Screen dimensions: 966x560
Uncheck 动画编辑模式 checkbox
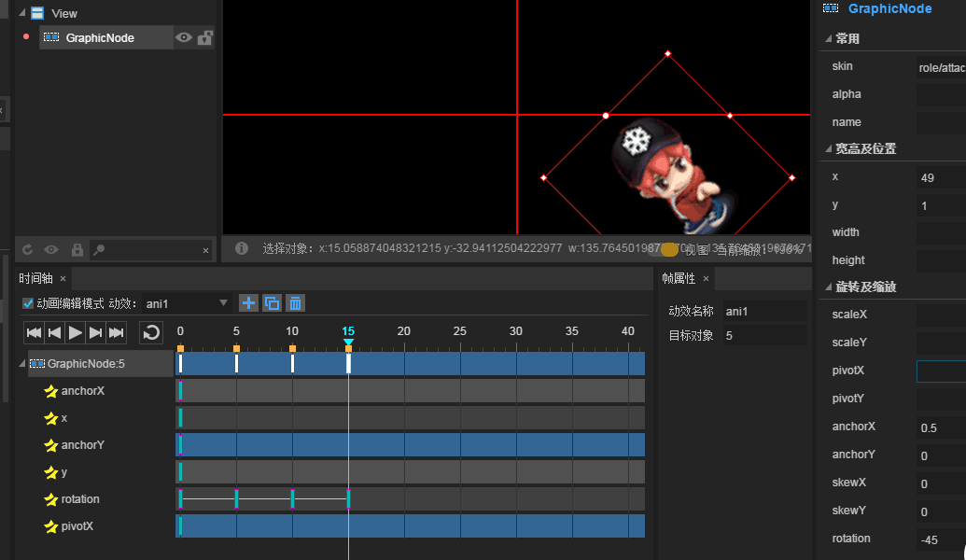pos(28,303)
